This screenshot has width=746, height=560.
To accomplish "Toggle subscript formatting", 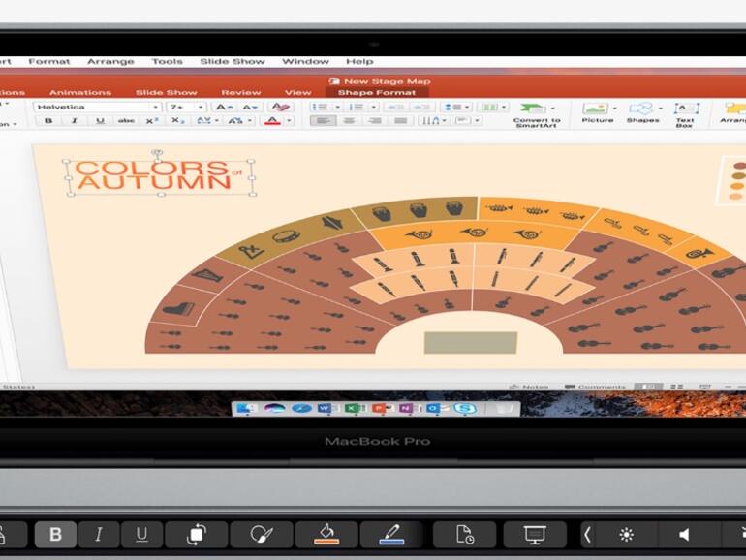I will pyautogui.click(x=177, y=121).
